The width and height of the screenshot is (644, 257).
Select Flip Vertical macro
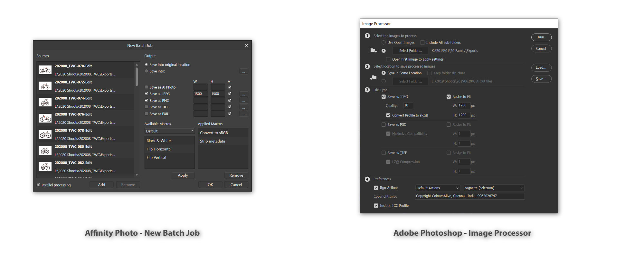pos(170,158)
